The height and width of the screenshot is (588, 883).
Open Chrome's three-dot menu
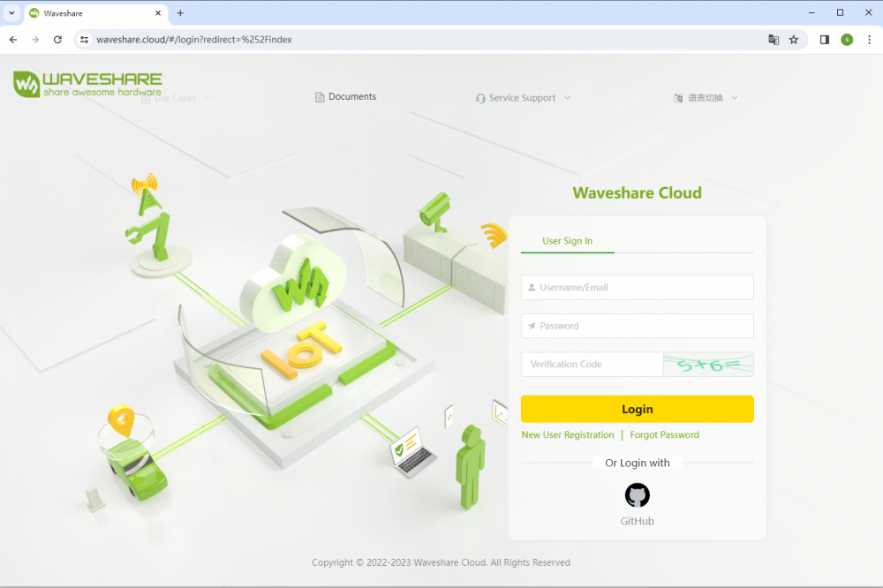tap(869, 40)
